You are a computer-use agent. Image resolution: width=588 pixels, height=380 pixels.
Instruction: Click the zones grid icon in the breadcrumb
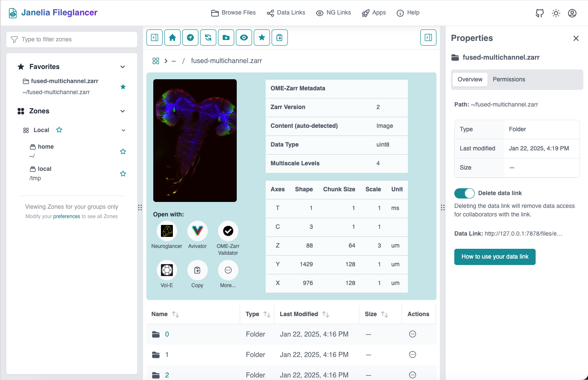click(156, 61)
